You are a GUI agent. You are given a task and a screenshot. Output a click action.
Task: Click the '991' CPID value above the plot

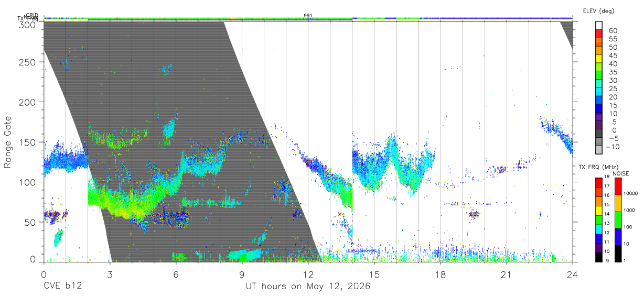coord(308,15)
